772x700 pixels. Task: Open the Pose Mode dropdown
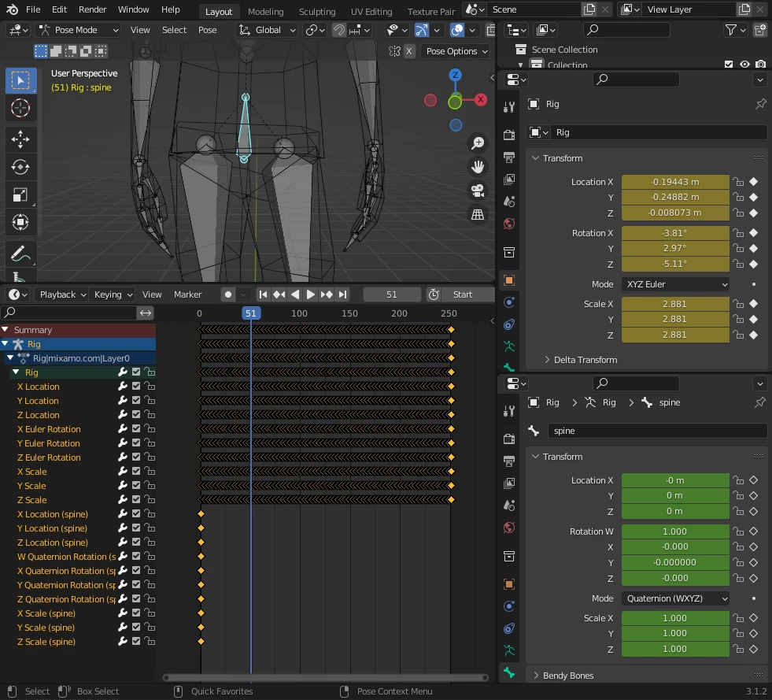click(79, 30)
